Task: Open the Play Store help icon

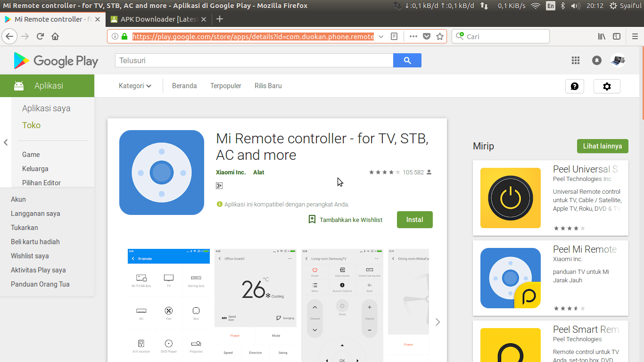Action: point(575,86)
